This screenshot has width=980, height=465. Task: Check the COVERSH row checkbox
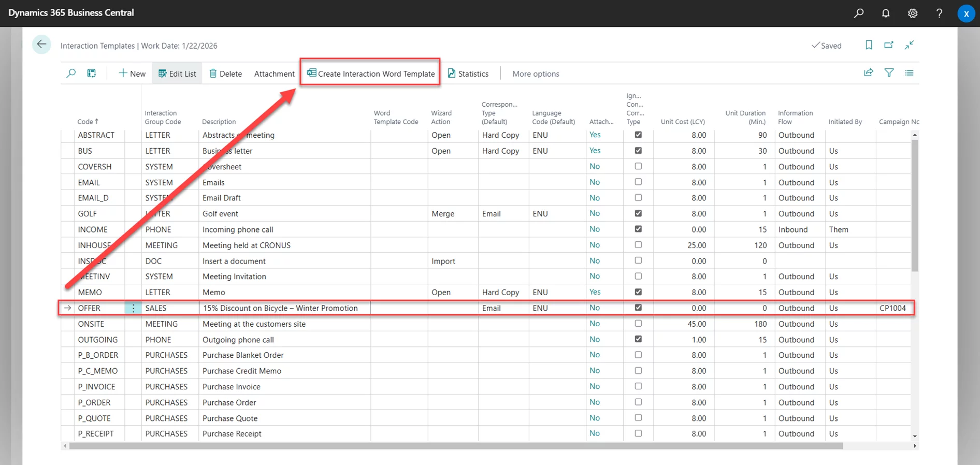[638, 166]
